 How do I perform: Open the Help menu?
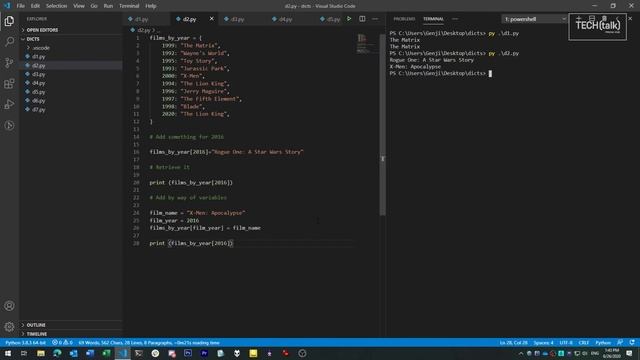[151, 6]
